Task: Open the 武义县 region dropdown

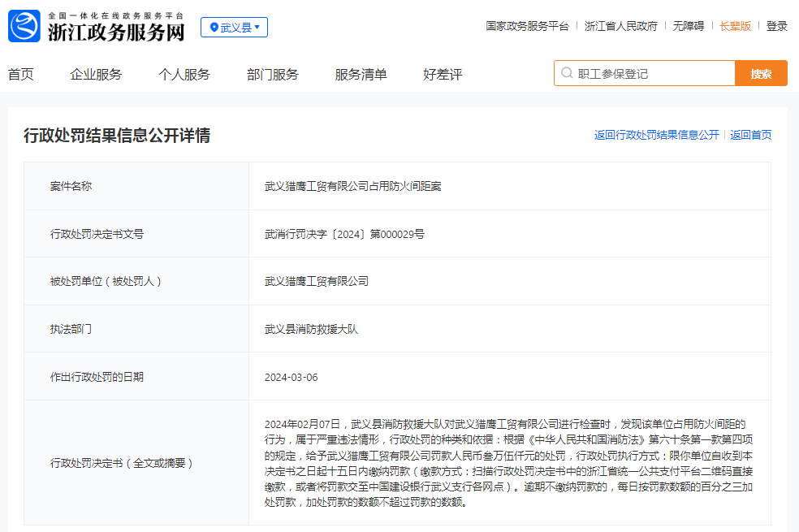Action: (x=234, y=27)
